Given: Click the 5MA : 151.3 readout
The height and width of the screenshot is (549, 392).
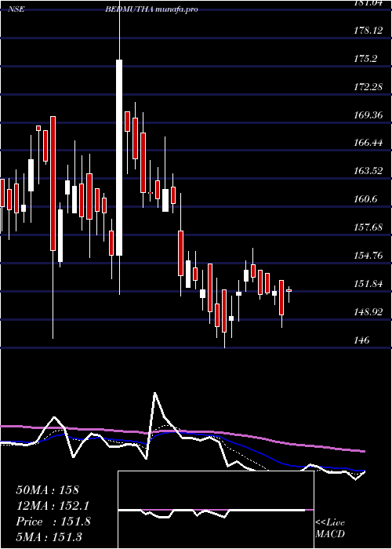Looking at the screenshot, I should [x=49, y=536].
